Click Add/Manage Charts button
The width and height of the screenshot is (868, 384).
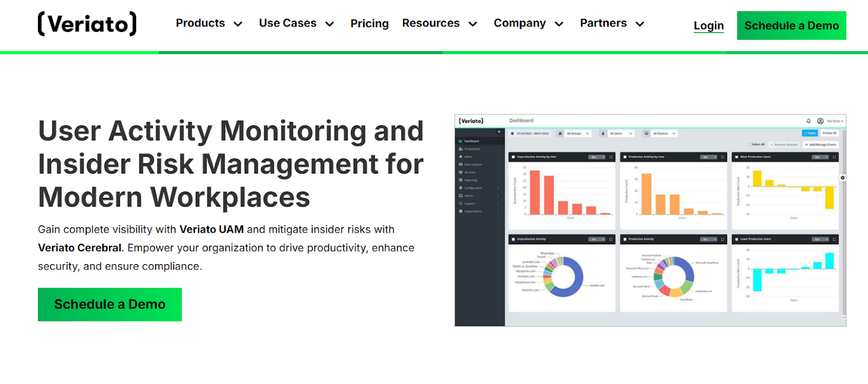tap(821, 145)
